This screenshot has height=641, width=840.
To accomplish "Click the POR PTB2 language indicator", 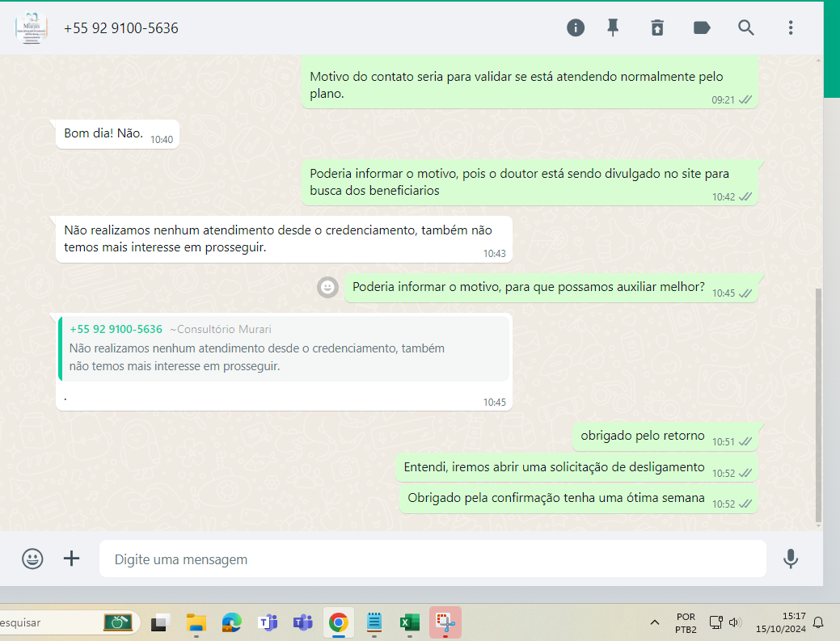I will [686, 622].
